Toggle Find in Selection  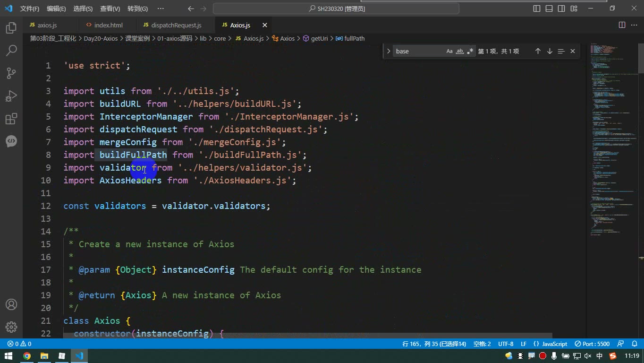coord(561,51)
